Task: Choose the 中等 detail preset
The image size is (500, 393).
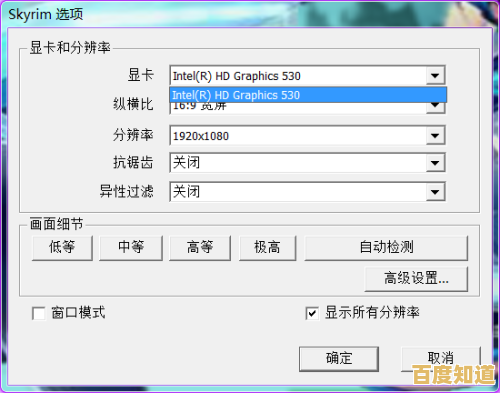Action: (x=131, y=248)
